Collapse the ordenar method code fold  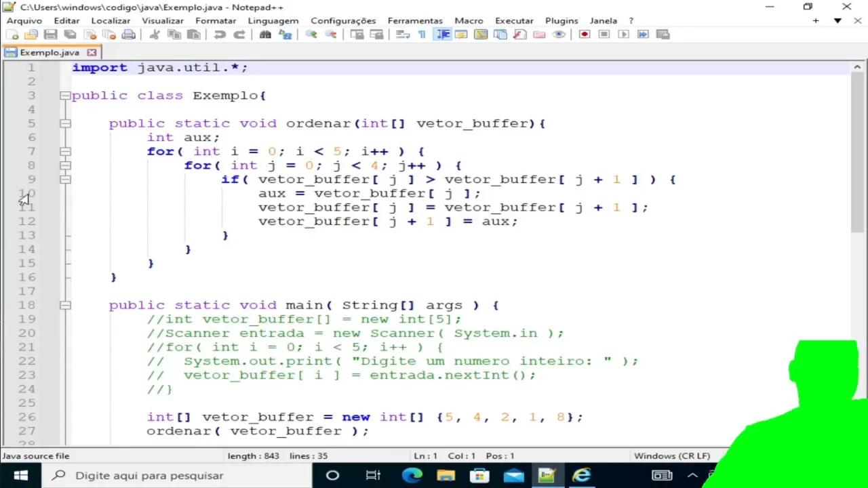[65, 123]
